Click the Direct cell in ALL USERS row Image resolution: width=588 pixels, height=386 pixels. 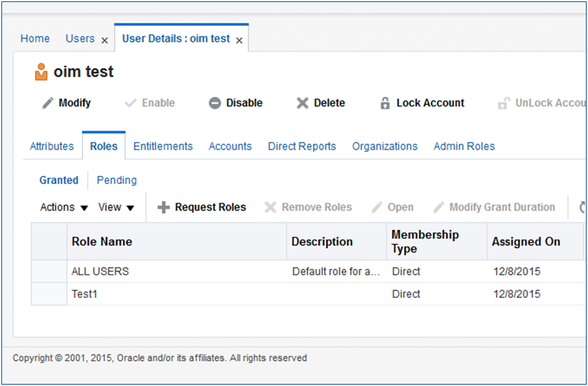[x=437, y=271]
